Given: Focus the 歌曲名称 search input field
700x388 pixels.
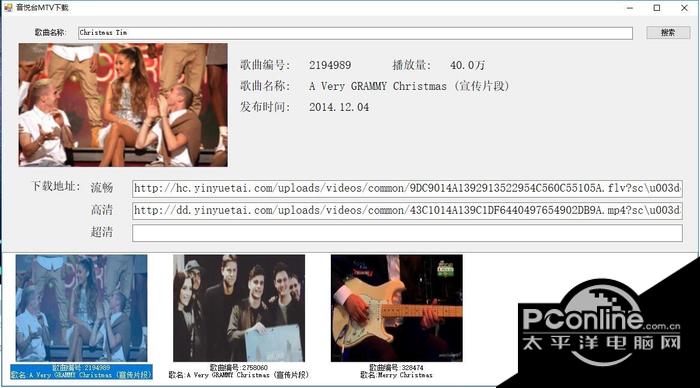Looking at the screenshot, I should tap(355, 33).
